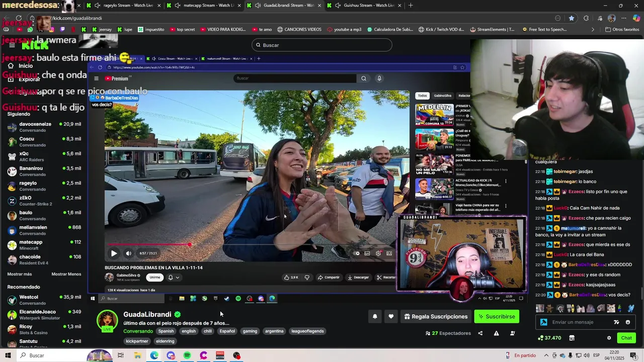
Task: Follow the channel with the heart icon
Action: coord(391,316)
